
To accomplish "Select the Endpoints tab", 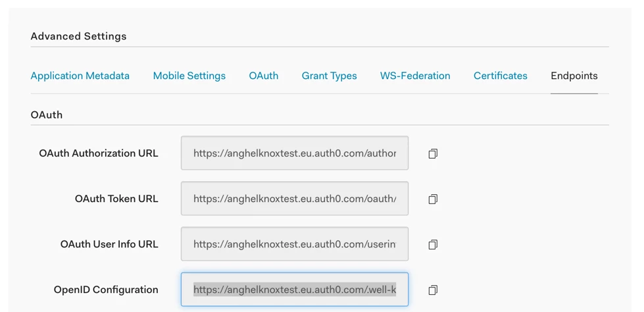I will pos(574,76).
